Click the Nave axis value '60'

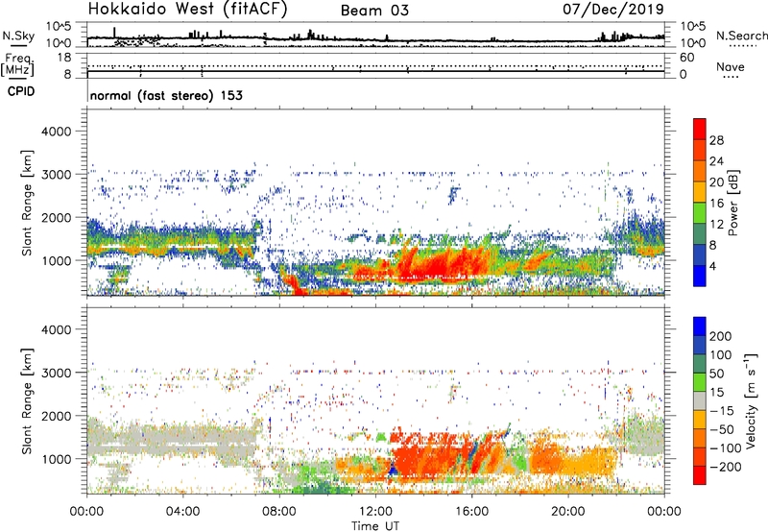tap(686, 58)
